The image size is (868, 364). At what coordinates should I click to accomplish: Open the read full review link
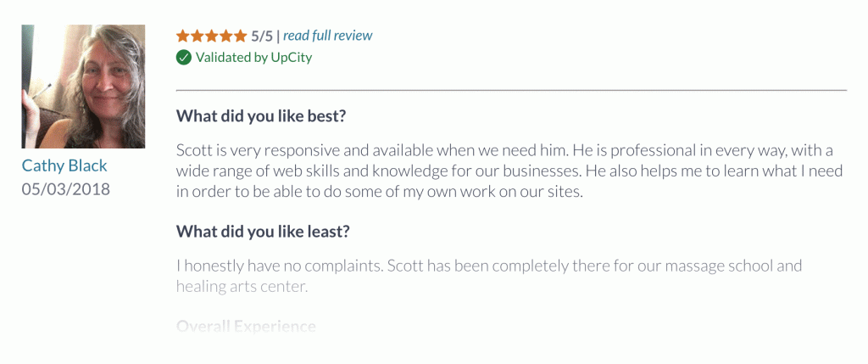pyautogui.click(x=328, y=36)
